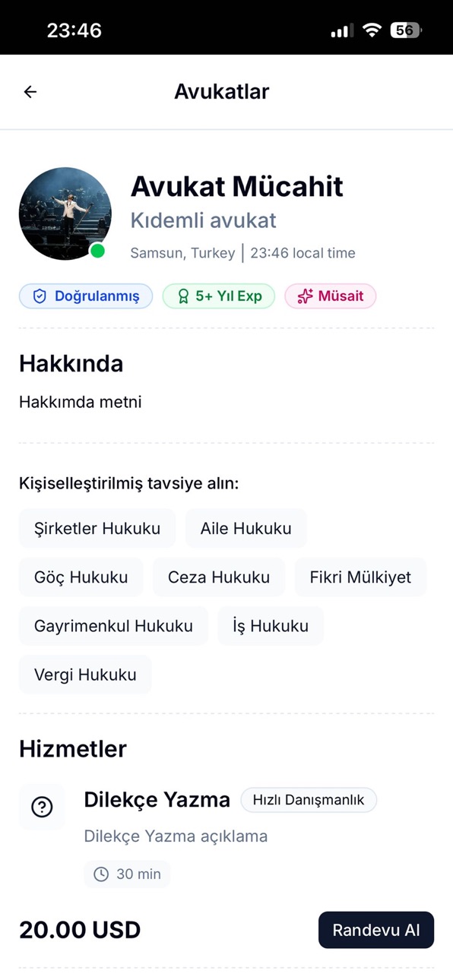Image resolution: width=453 pixels, height=980 pixels.
Task: Choose Gayrimenkul Hukuku topic
Action: point(113,626)
